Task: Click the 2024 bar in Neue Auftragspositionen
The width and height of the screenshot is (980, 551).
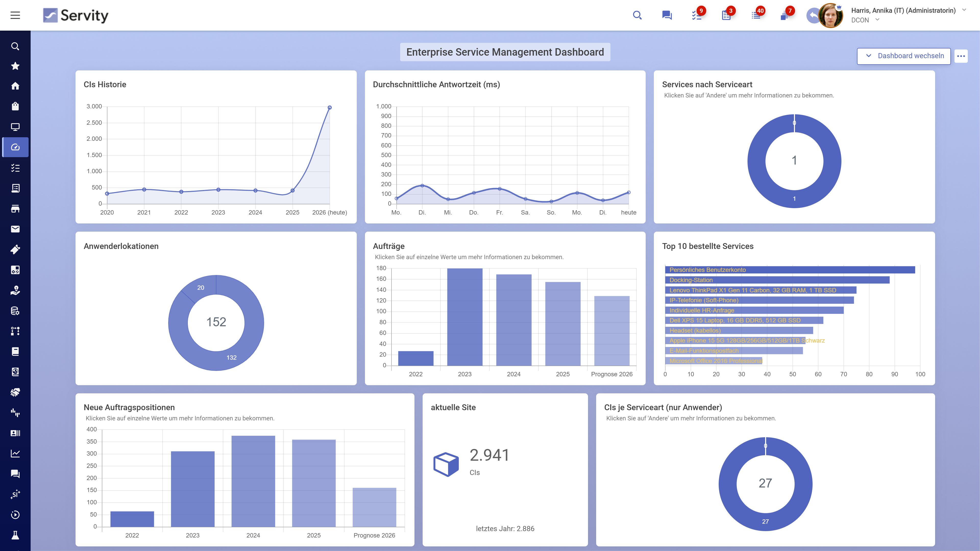Action: pyautogui.click(x=253, y=481)
